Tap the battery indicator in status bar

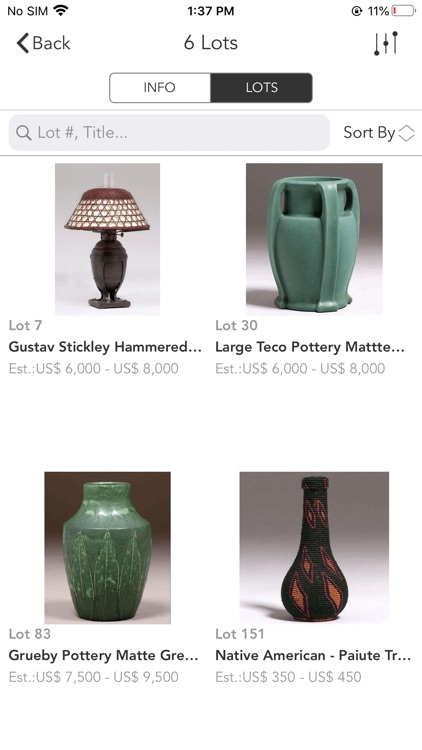coord(403,11)
